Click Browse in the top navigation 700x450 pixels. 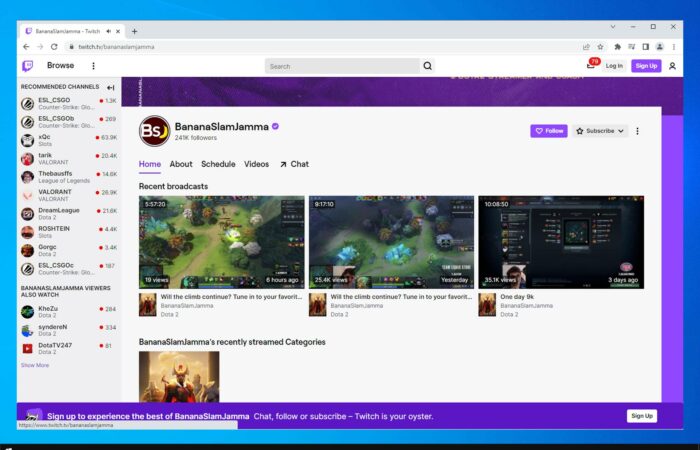click(x=60, y=66)
